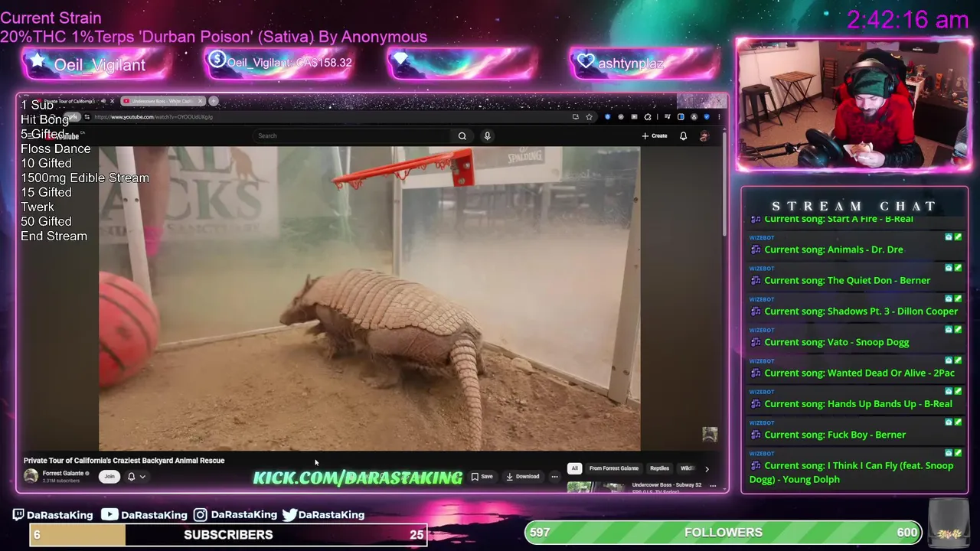Viewport: 980px width, 551px height.
Task: Show more filter chips with right arrow
Action: tap(707, 468)
